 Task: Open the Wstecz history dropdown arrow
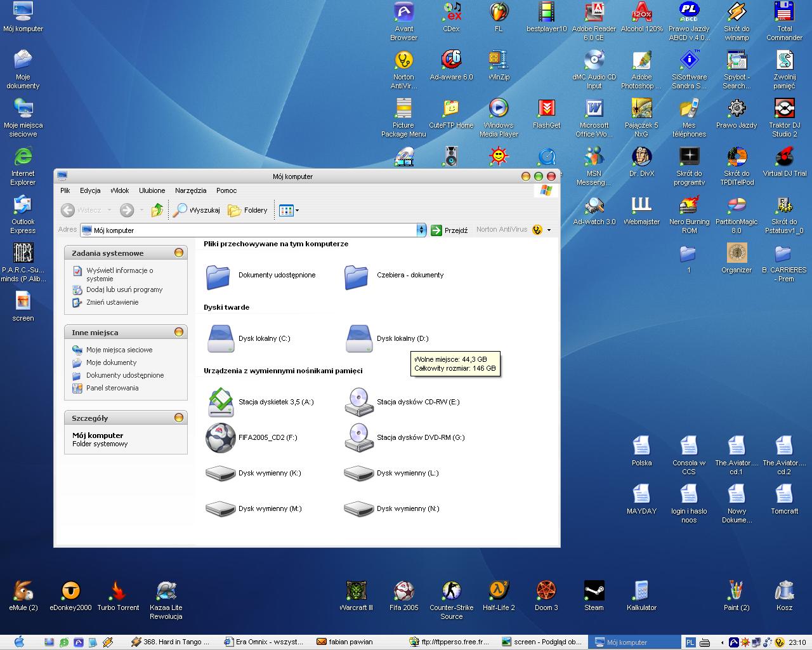point(109,210)
